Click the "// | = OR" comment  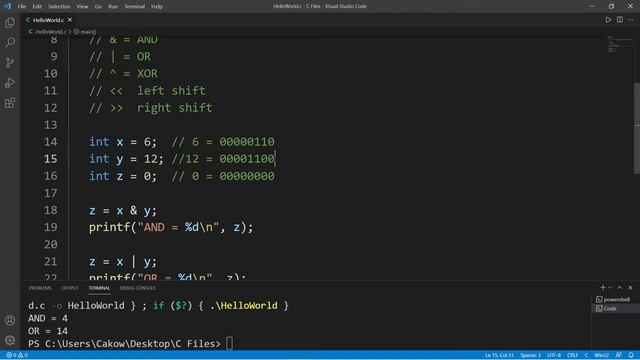pyautogui.click(x=120, y=56)
